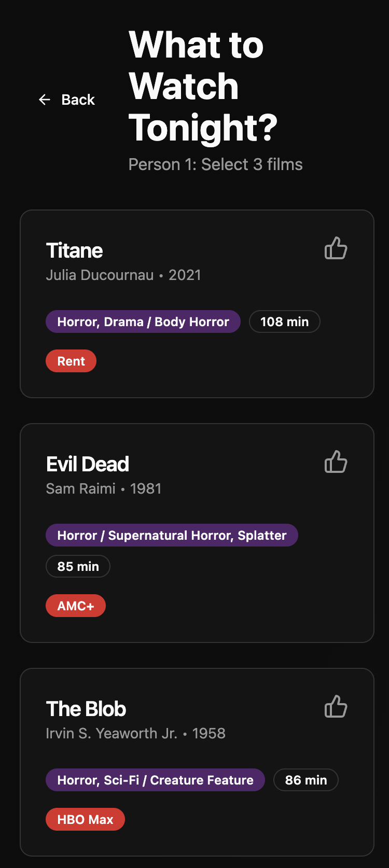This screenshot has height=868, width=389.
Task: Click the Sam Raimi 1981 subtitle
Action: 103,488
